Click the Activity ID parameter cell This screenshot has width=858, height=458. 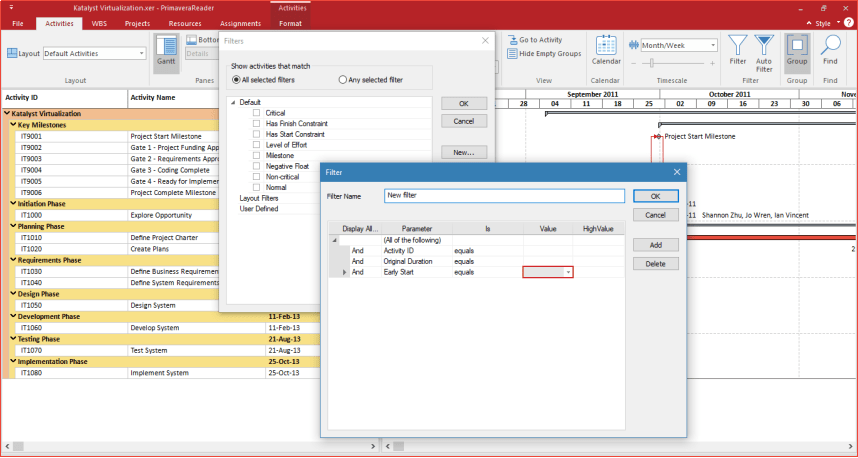[416, 251]
